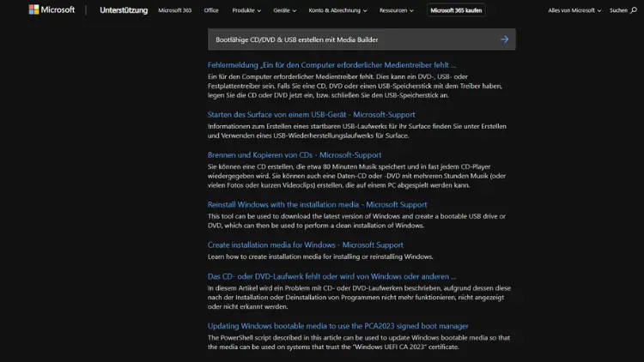Click text "The PowerShell script described in this article"

(x=276, y=337)
